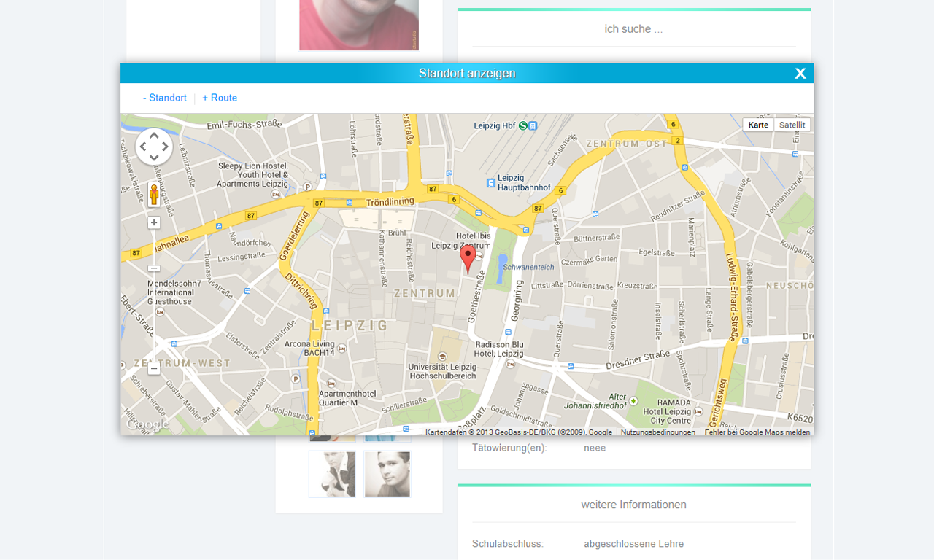Viewport: 934px width, 560px height.
Task: Click the tram icon beside Leipzig Hauptbahnhof label
Action: coord(491,182)
